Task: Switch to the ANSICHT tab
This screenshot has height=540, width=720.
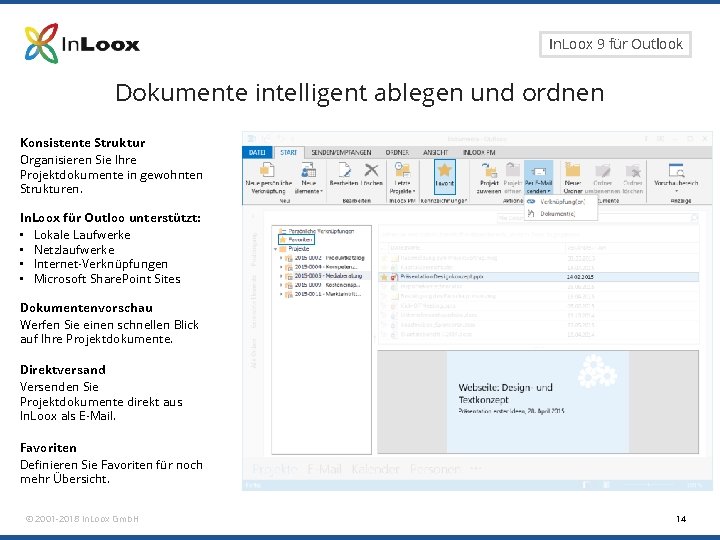Action: click(435, 152)
